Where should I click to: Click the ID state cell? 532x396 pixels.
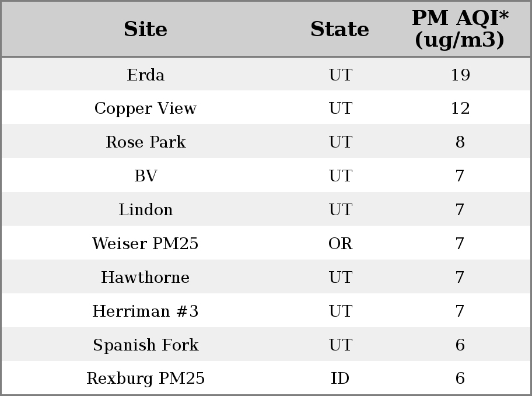[340, 378]
